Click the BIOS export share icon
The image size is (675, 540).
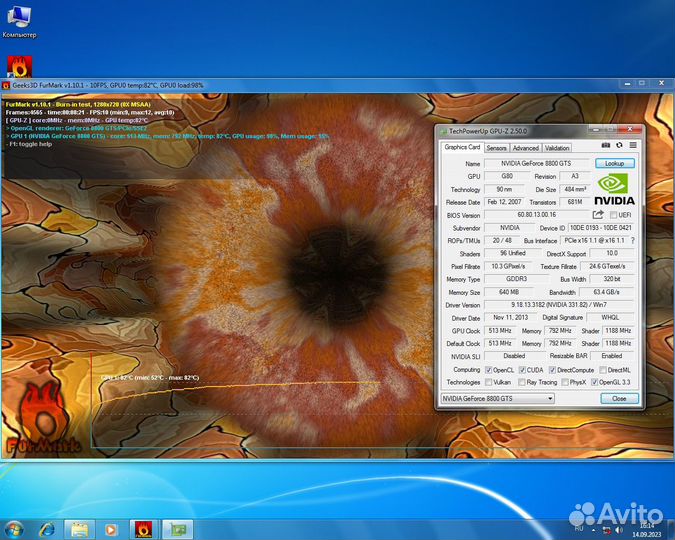pyautogui.click(x=598, y=214)
